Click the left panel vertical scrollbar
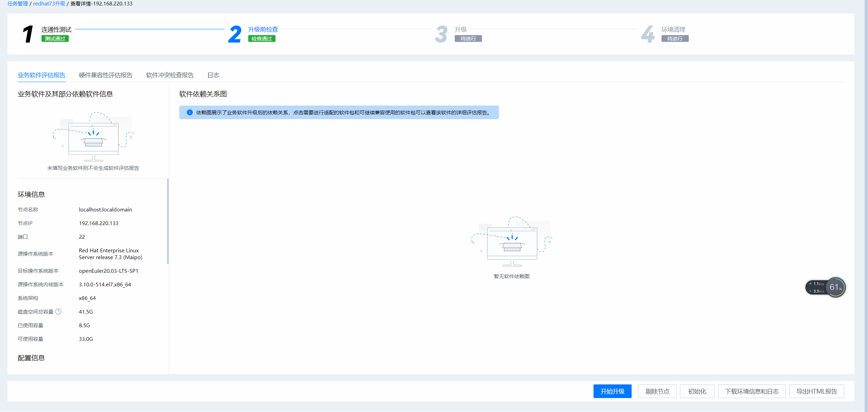Viewport: 868px width, 412px height. 168,221
